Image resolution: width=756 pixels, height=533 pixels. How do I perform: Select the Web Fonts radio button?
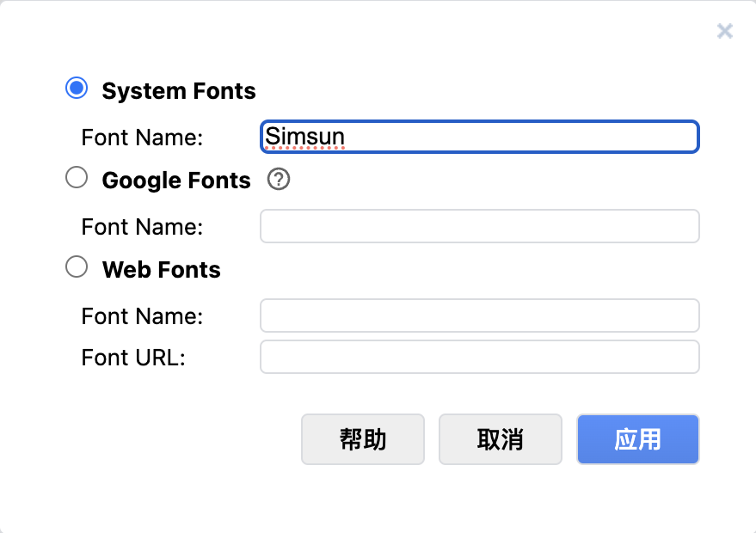click(77, 266)
